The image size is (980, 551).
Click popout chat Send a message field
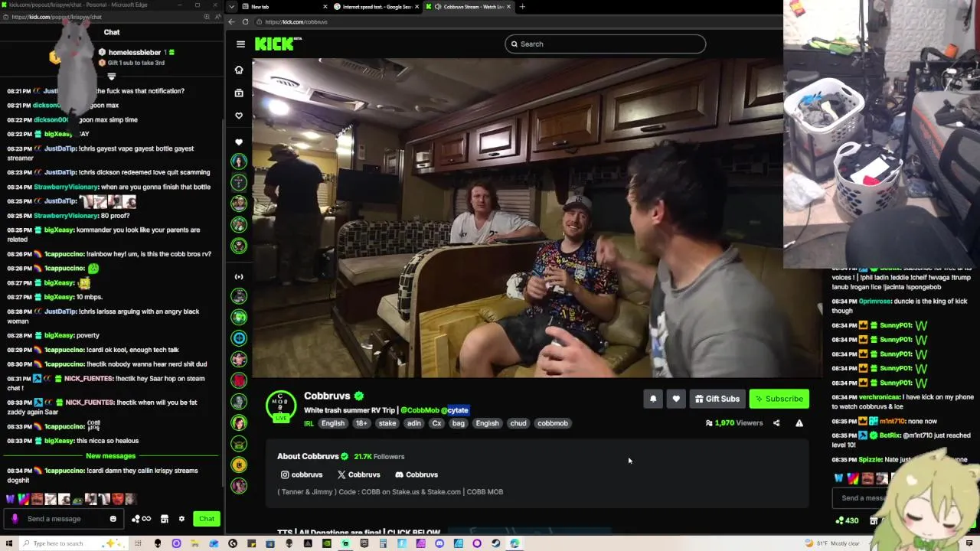65,519
